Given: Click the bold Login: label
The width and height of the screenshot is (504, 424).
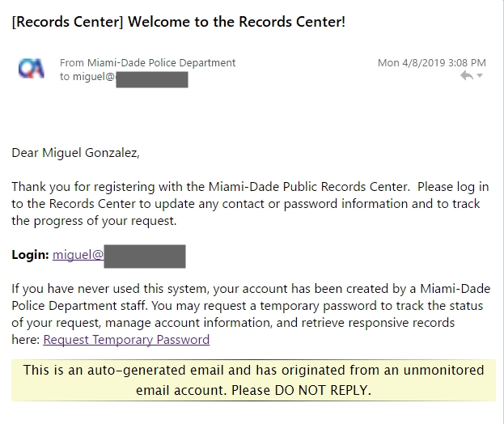Looking at the screenshot, I should click(x=30, y=255).
